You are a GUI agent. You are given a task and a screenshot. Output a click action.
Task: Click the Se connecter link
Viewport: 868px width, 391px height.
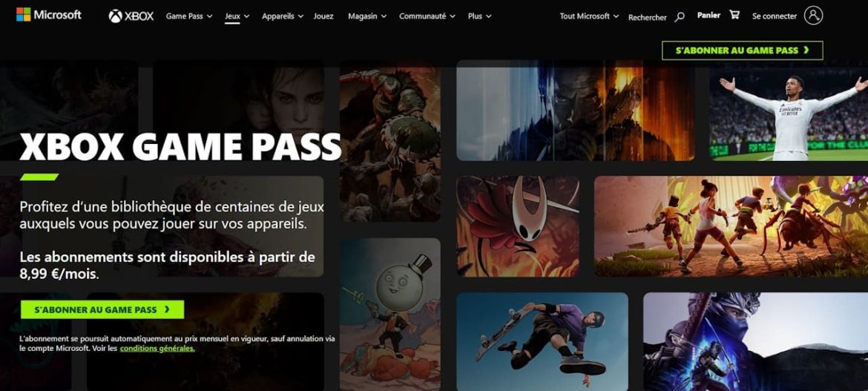coord(774,16)
